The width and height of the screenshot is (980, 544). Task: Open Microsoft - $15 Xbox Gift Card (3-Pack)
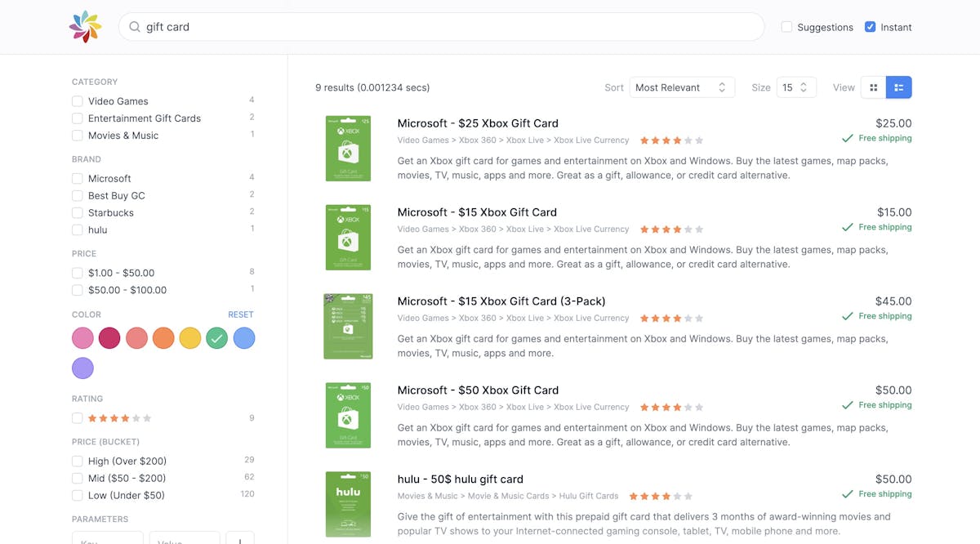coord(501,301)
